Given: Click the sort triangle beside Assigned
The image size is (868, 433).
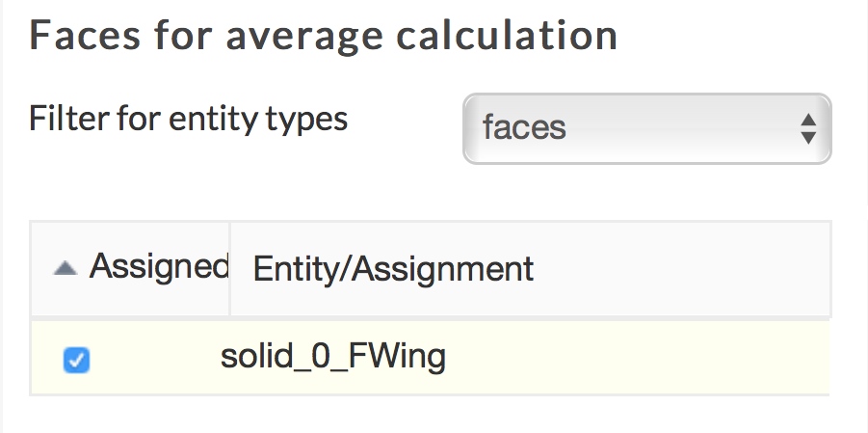Looking at the screenshot, I should (x=65, y=269).
